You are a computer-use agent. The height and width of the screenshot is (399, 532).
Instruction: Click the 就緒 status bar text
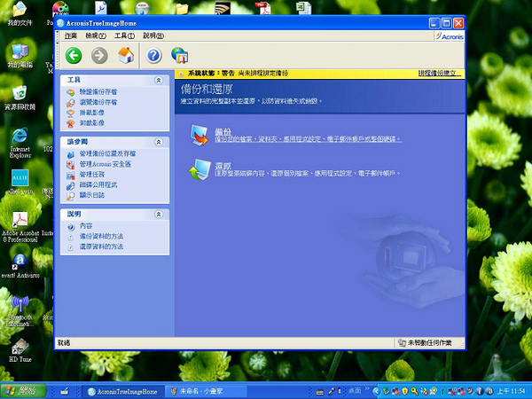64,343
